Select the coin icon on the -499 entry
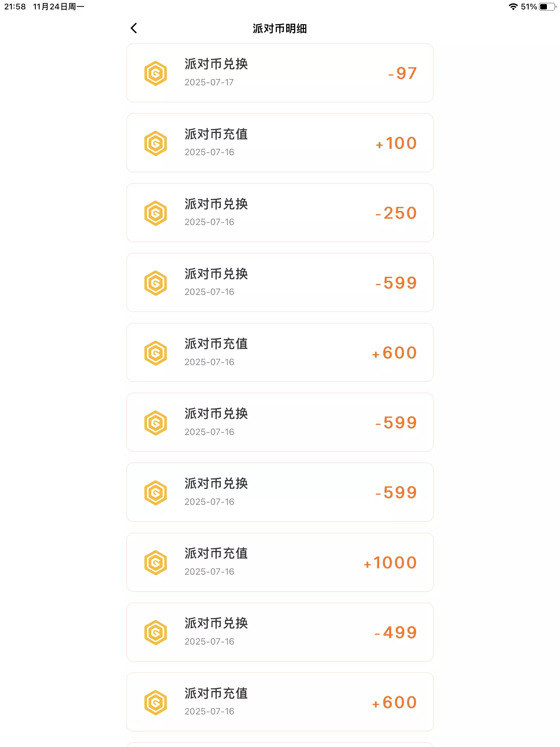 pos(156,632)
